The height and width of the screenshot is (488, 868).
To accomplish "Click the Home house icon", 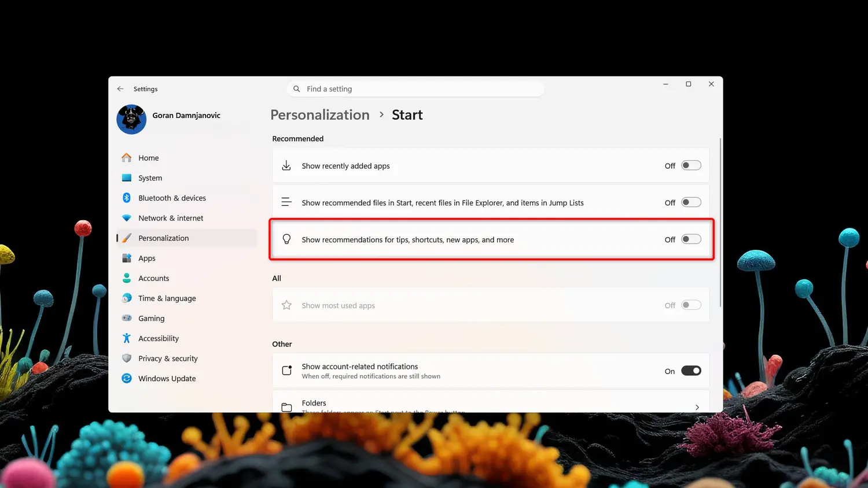I will (x=127, y=158).
